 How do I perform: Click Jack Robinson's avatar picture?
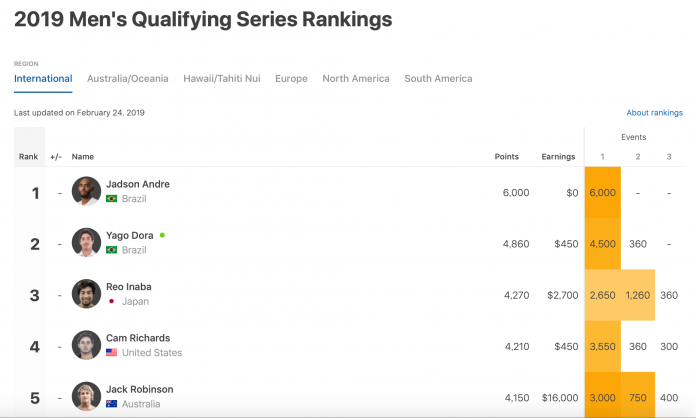[86, 396]
